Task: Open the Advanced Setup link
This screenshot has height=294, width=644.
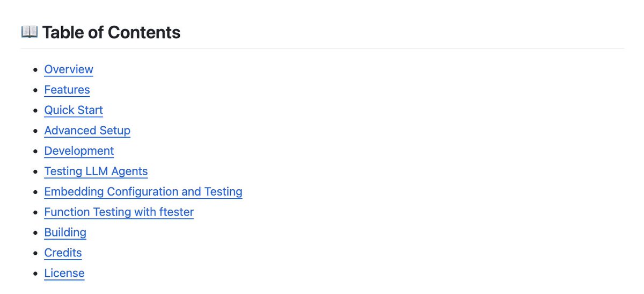Action: click(x=87, y=131)
